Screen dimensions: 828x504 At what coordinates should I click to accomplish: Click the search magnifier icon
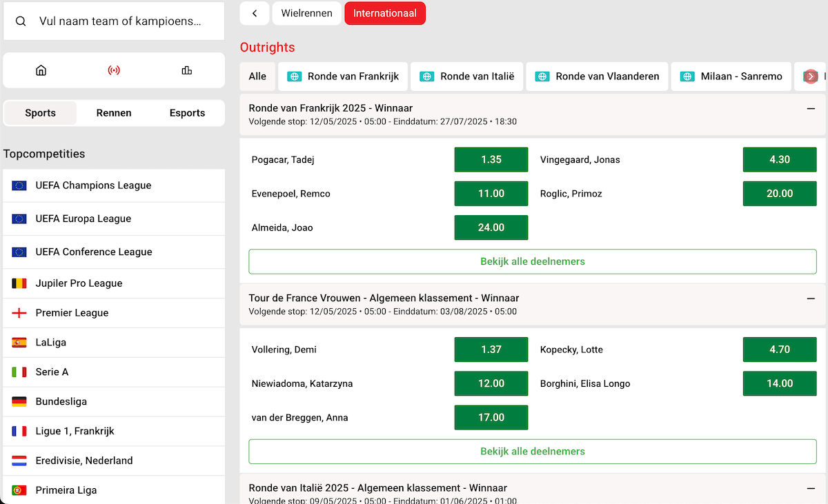point(21,21)
